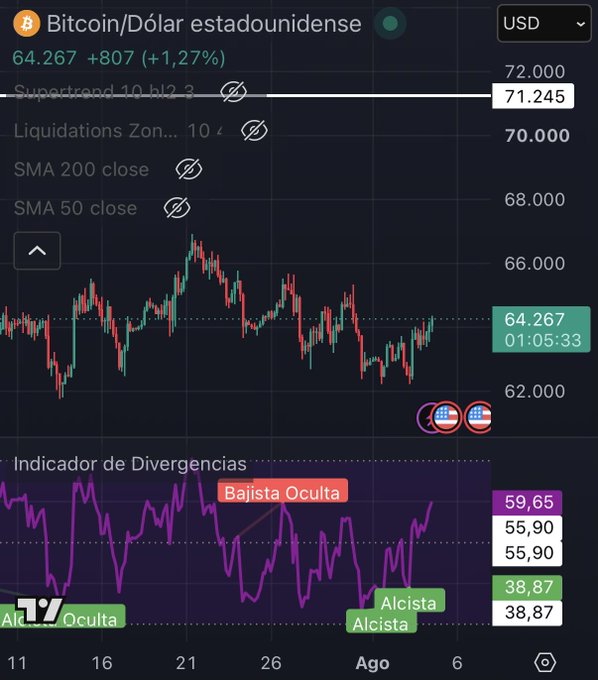The height and width of the screenshot is (680, 598).
Task: Click the current price label 64.267
Action: pos(541,329)
